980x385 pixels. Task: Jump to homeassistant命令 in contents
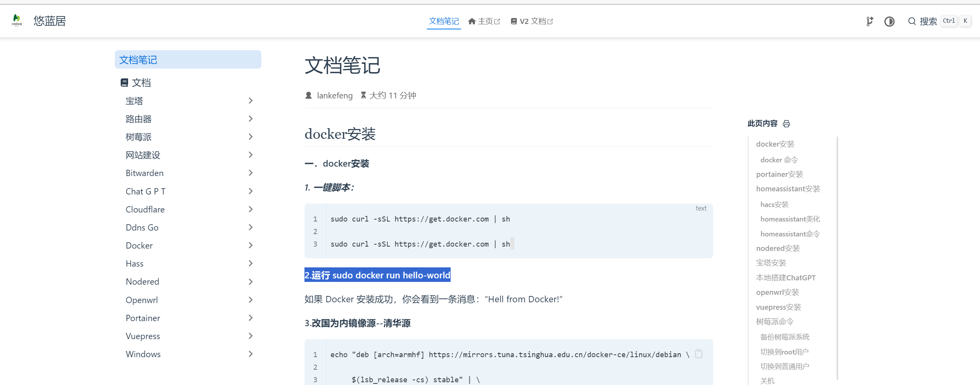tap(790, 234)
